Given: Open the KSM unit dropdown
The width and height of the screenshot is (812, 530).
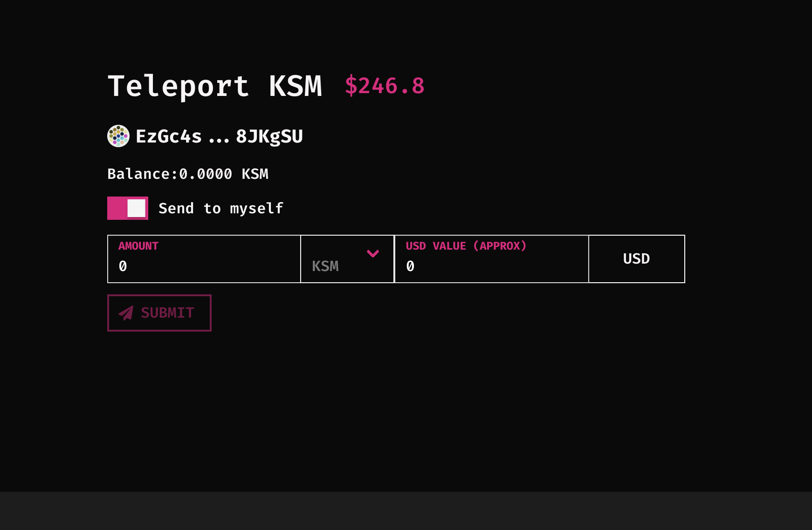Looking at the screenshot, I should (347, 259).
